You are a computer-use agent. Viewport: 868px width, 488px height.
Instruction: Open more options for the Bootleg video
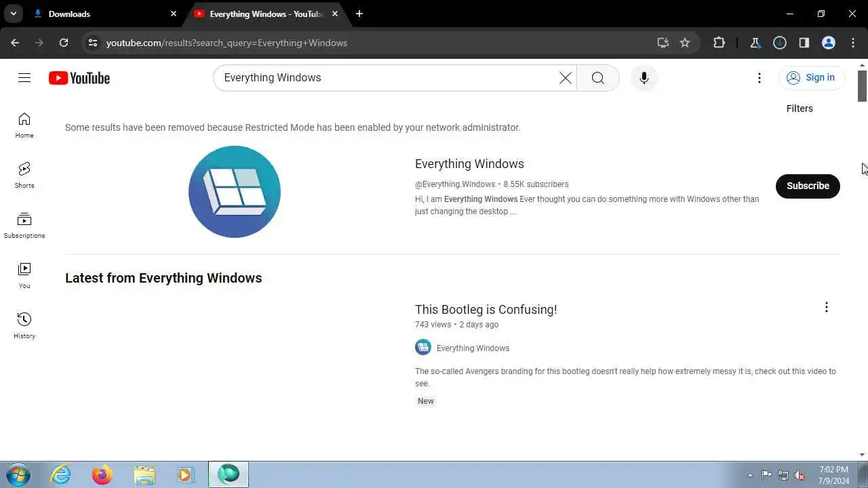click(826, 308)
